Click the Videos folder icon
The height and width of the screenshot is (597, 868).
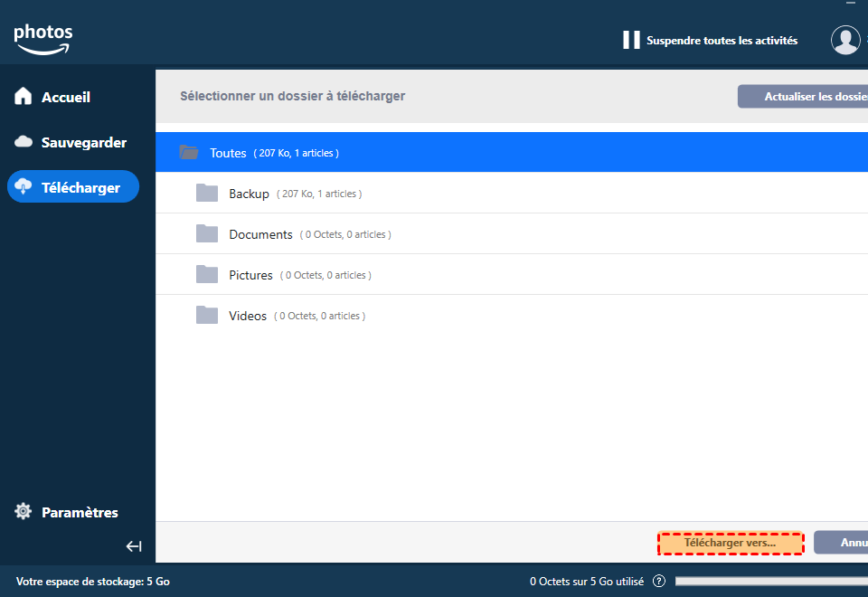[207, 315]
